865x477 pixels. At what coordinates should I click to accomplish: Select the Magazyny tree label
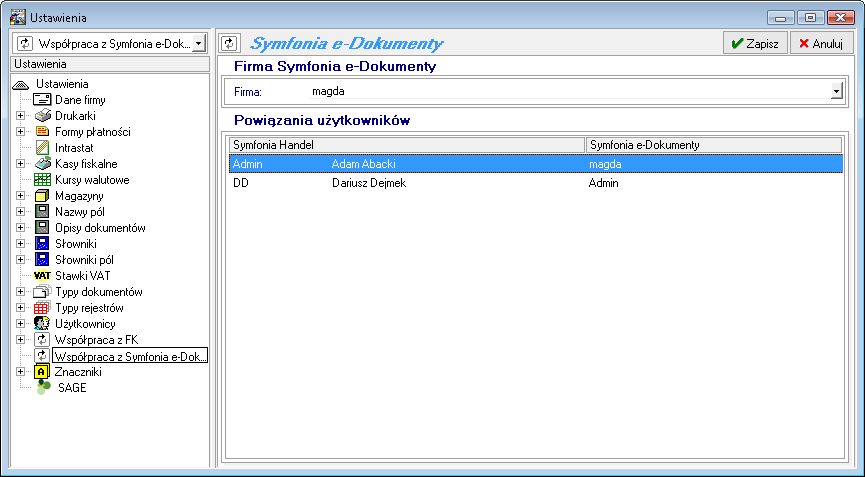pos(79,196)
